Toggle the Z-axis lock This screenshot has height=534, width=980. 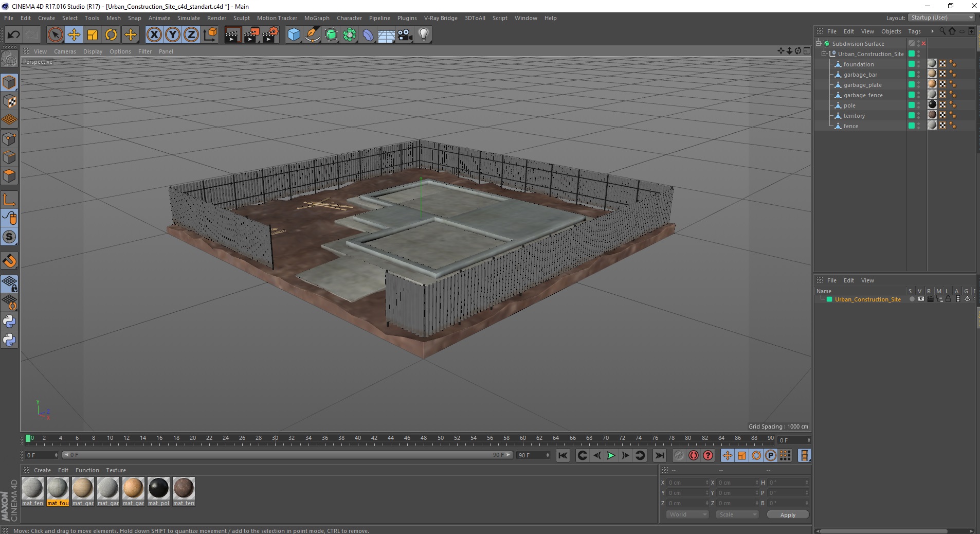point(191,34)
